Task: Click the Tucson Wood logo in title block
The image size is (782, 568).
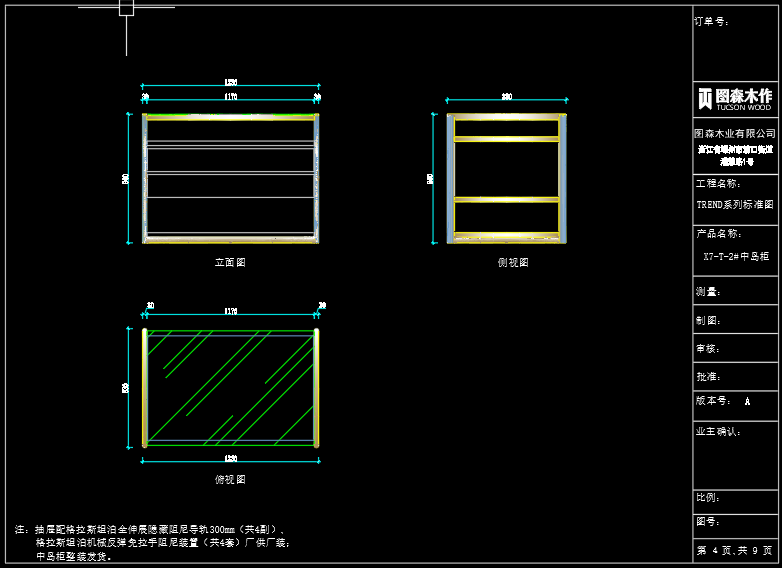Action: point(735,99)
